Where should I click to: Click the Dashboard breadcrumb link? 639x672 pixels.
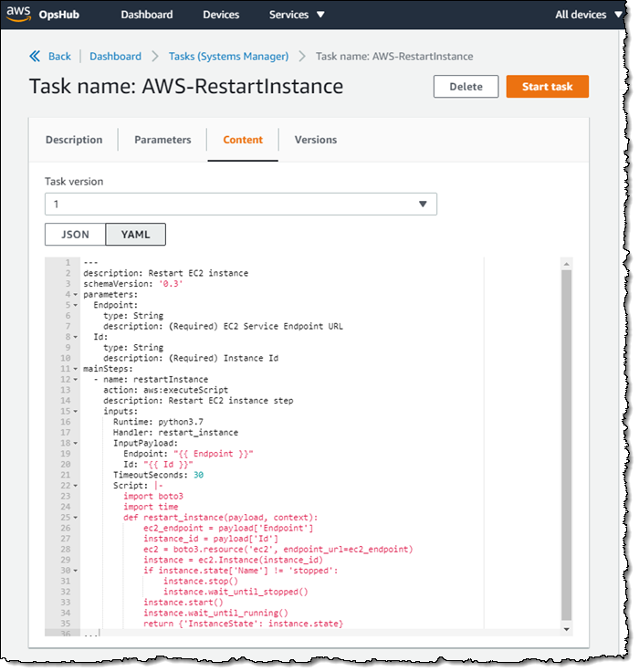click(x=115, y=56)
